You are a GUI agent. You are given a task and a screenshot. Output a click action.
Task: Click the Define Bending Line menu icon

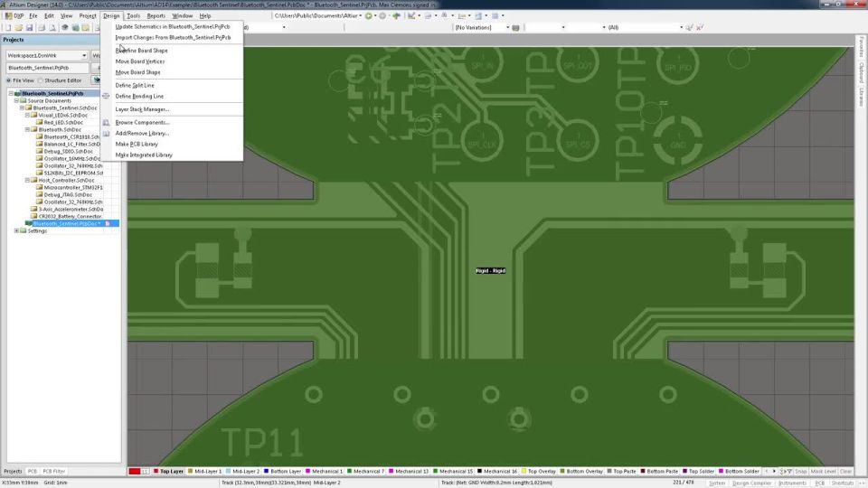coord(106,97)
